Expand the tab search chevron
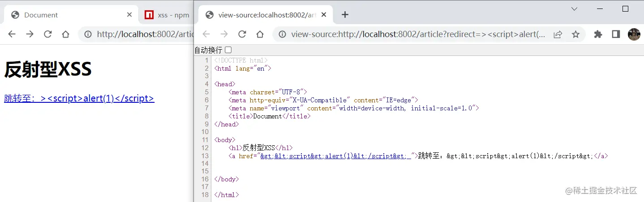Viewport: 644px width, 202px height. pyautogui.click(x=575, y=8)
